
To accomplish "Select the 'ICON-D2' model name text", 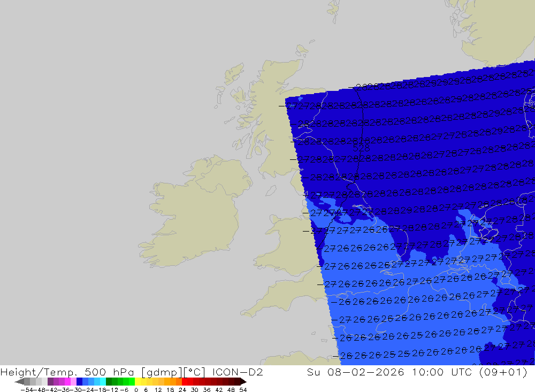I will tap(238, 372).
